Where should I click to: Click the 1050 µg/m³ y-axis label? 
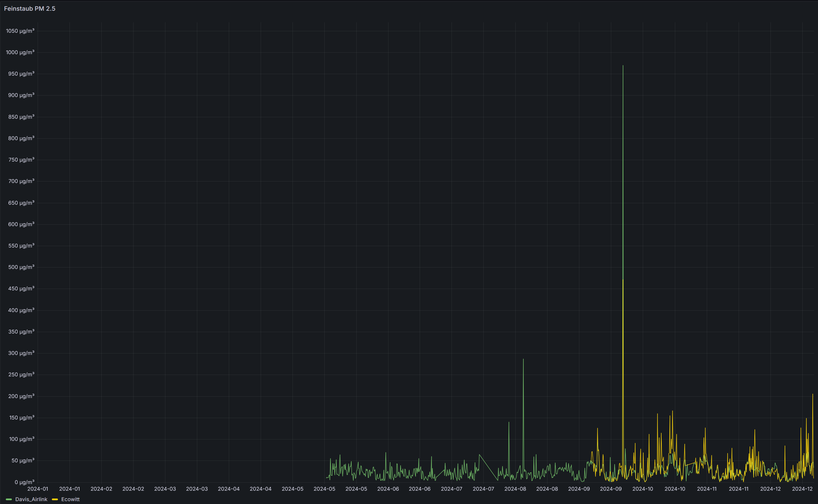point(20,31)
